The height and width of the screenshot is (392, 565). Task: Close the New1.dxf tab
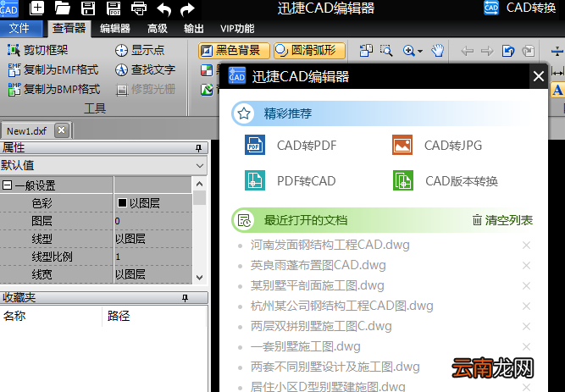click(62, 130)
